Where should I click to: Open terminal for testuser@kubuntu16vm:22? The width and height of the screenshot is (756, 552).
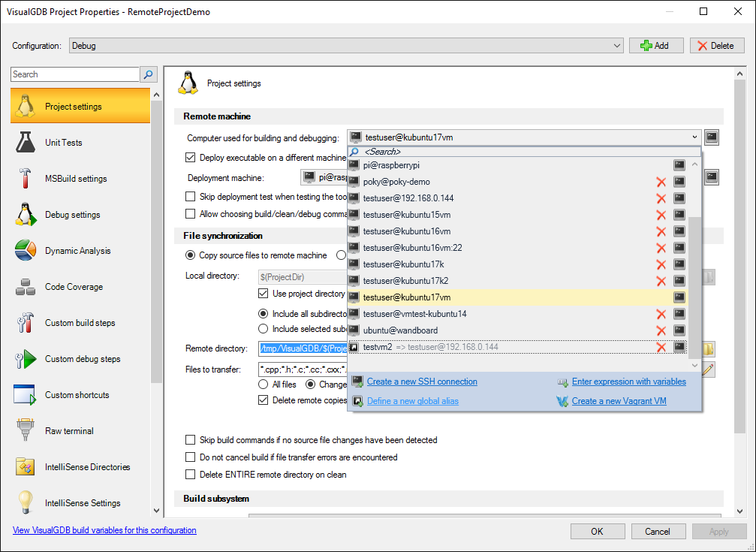tap(679, 248)
